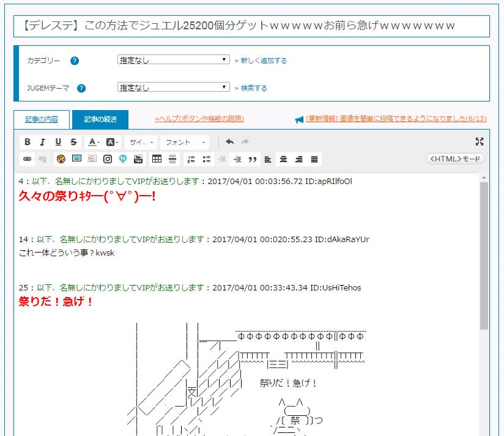Decrease the indent
The image size is (504, 436).
point(222,159)
